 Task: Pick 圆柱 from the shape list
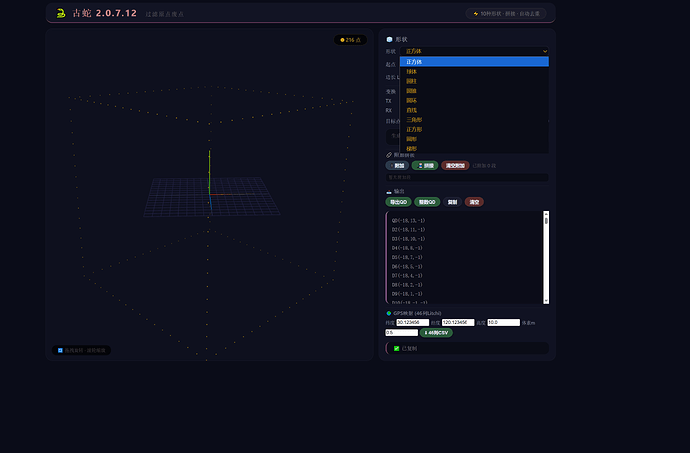click(x=474, y=81)
